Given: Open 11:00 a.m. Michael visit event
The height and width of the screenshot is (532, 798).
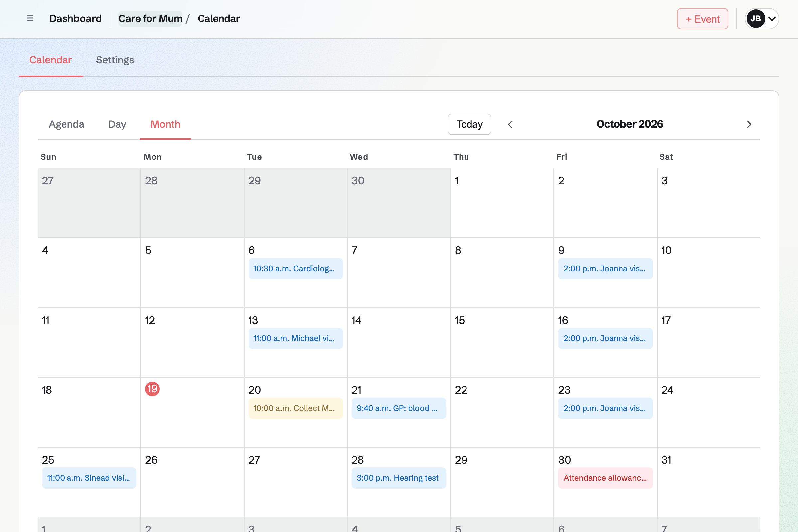Looking at the screenshot, I should click(296, 338).
